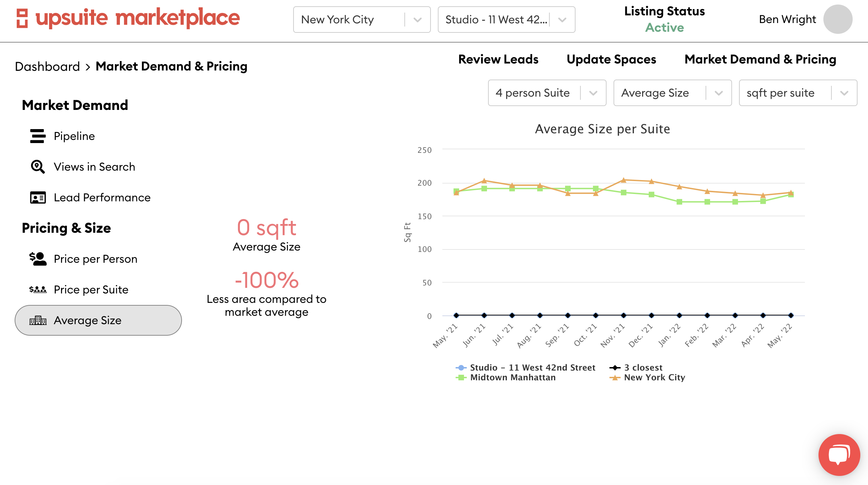
Task: Select Average Size in sidebar
Action: [98, 320]
